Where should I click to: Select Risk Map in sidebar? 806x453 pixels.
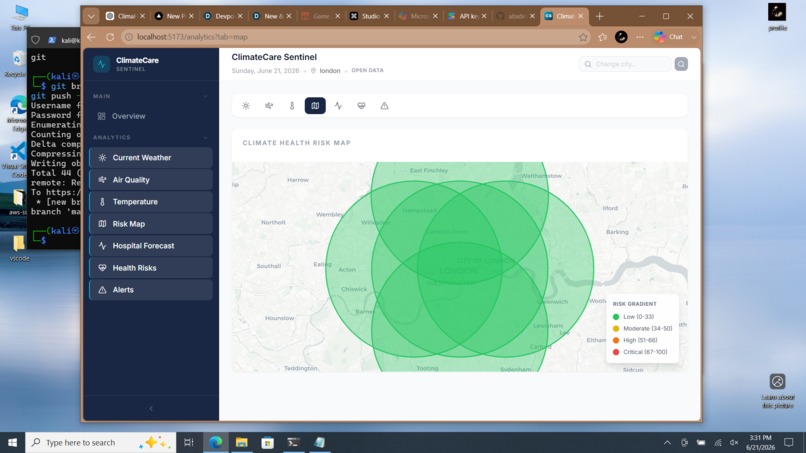tap(151, 224)
